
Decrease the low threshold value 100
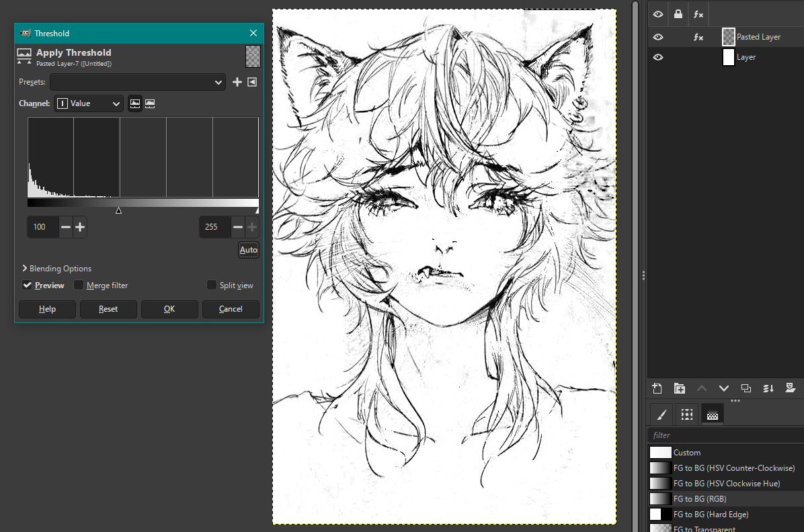point(66,227)
